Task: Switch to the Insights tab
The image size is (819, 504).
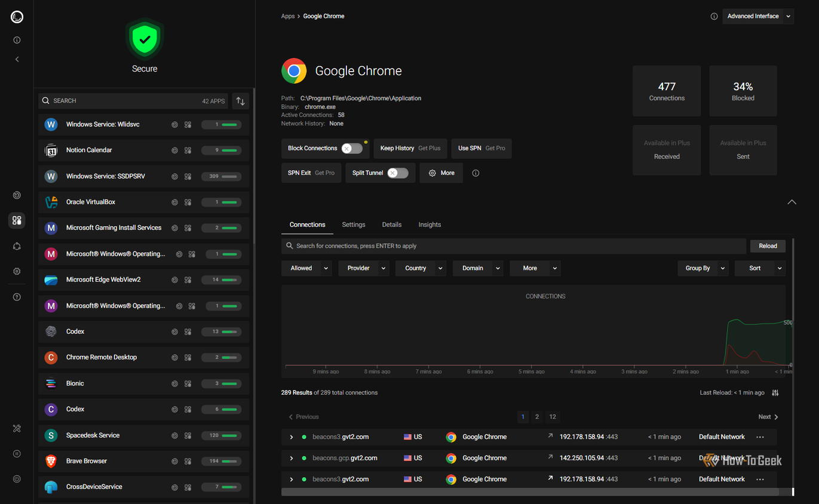Action: coord(430,225)
